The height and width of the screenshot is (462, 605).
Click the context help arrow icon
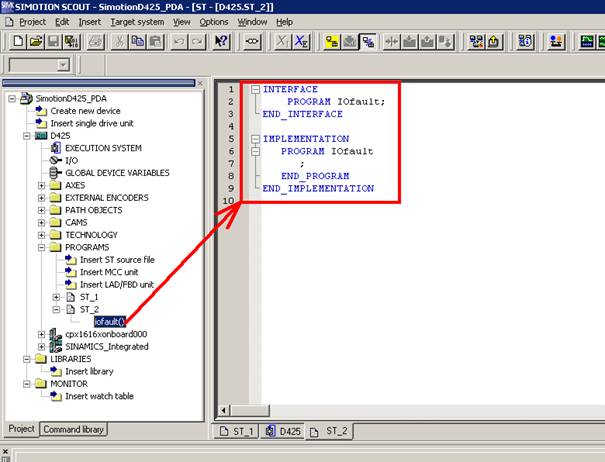point(221,41)
